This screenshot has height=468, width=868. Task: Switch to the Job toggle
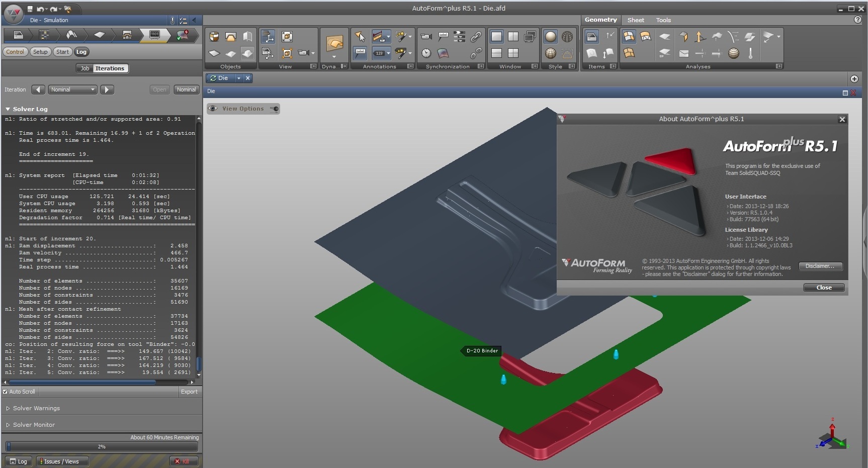[x=84, y=68]
